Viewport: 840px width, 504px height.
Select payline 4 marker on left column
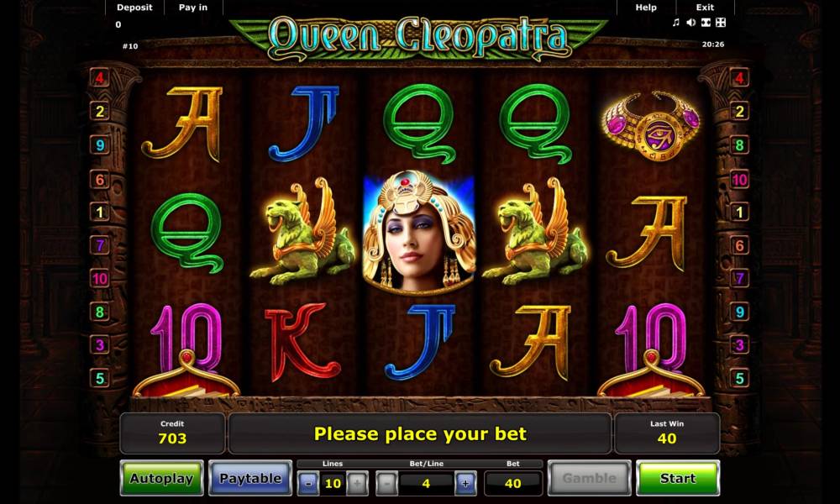[x=100, y=78]
